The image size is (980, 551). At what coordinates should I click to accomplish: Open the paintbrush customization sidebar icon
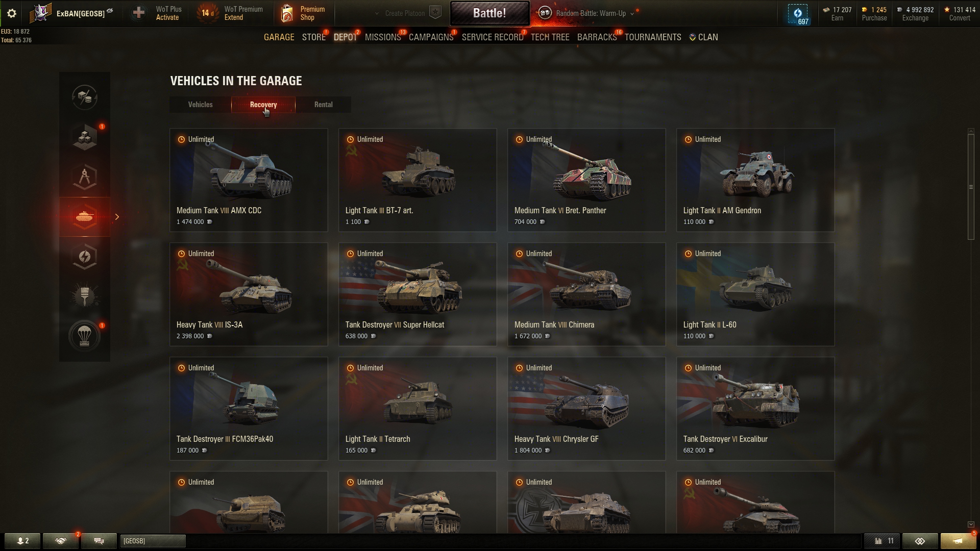click(85, 296)
